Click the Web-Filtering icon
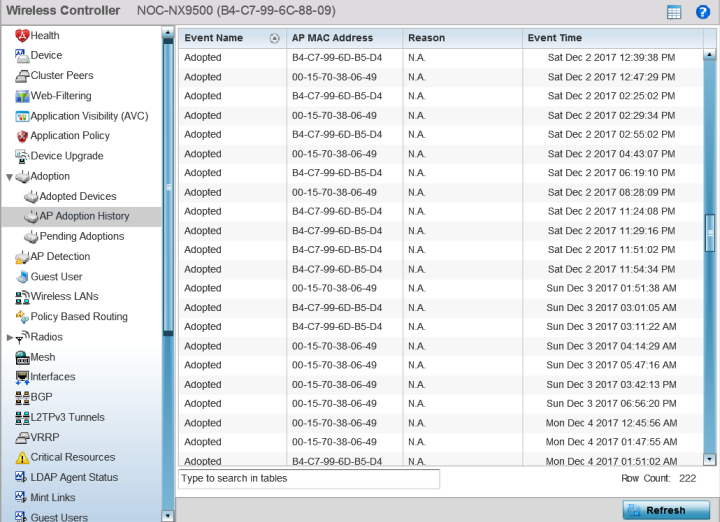 coord(22,96)
